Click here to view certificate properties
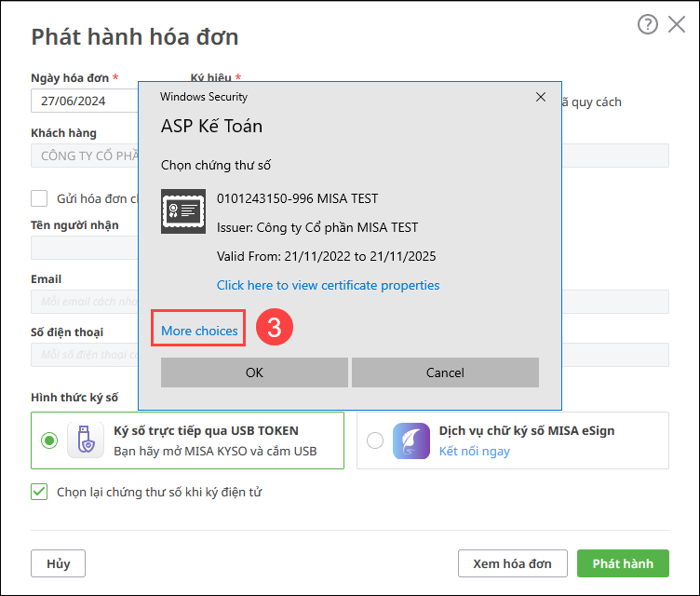The width and height of the screenshot is (700, 596). coord(328,285)
